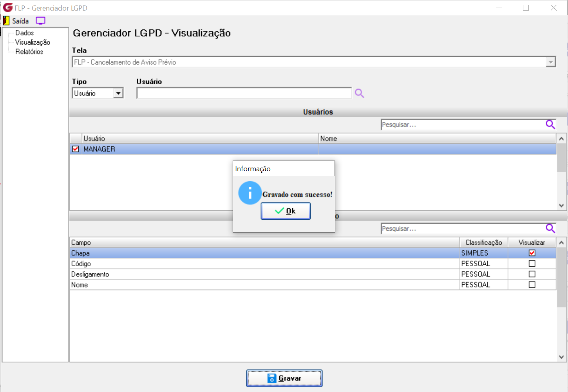Click the Classificação column header
This screenshot has height=392, width=568.
(x=484, y=243)
